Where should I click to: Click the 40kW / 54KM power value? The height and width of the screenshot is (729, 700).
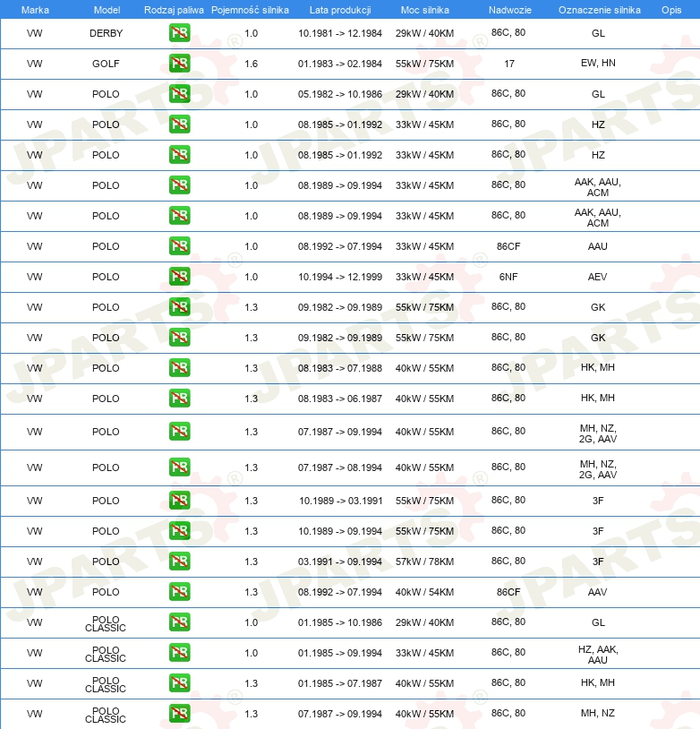tap(424, 592)
